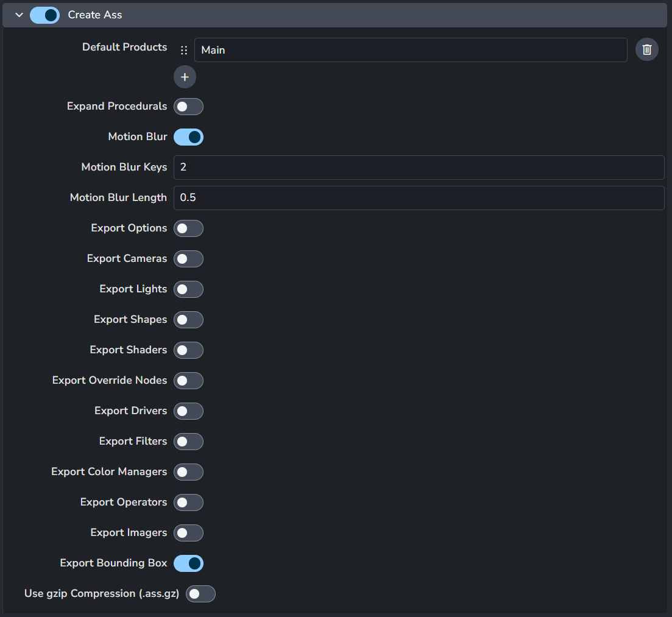This screenshot has height=617, width=672.
Task: Edit the Main product text field
Action: tap(410, 50)
